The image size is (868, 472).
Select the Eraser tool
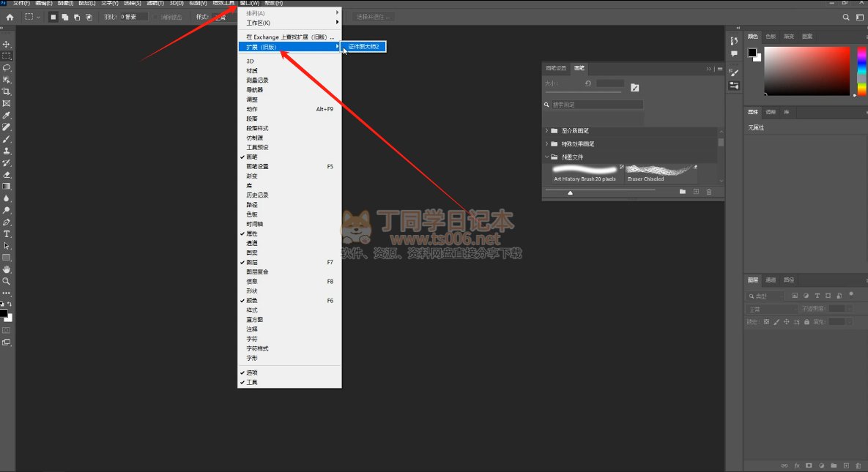pos(7,175)
